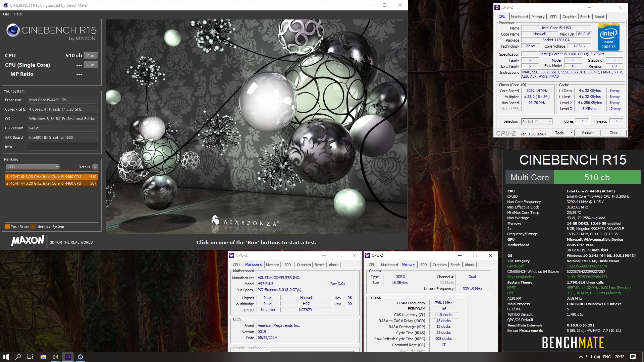Run the CPU multi-core test
Screen dimensions: 644x362
pos(91,56)
